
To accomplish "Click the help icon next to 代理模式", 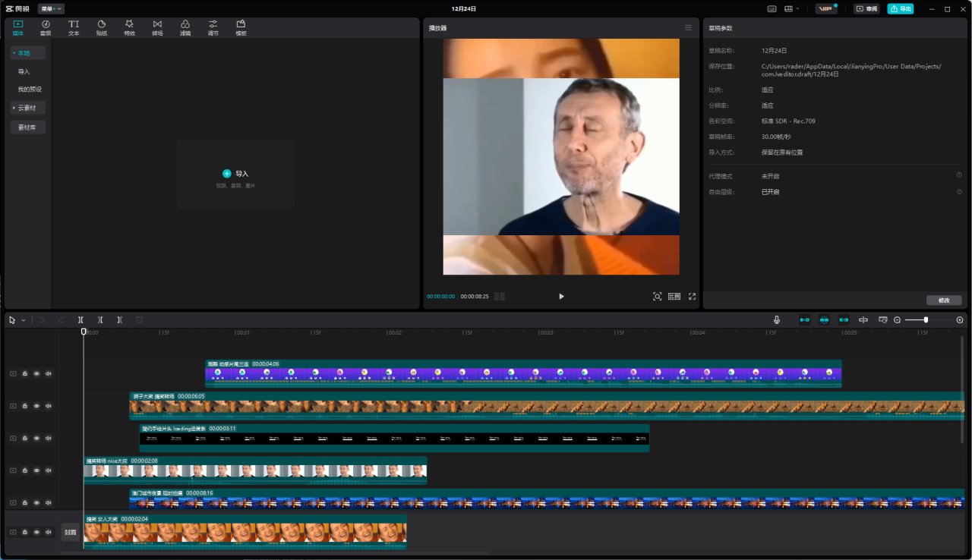I will (x=959, y=175).
